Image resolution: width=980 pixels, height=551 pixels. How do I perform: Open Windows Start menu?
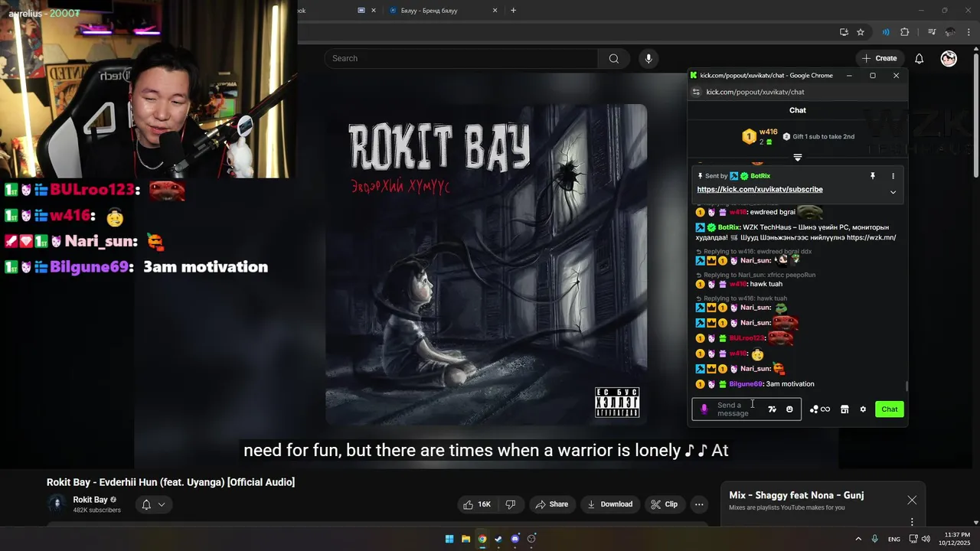449,539
